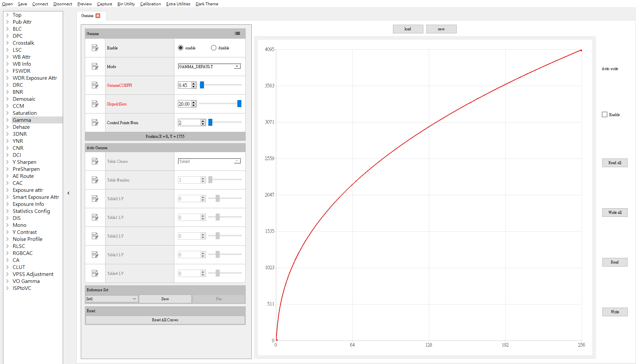This screenshot has width=636, height=364.
Task: Click the load button above the graph
Action: [x=408, y=29]
